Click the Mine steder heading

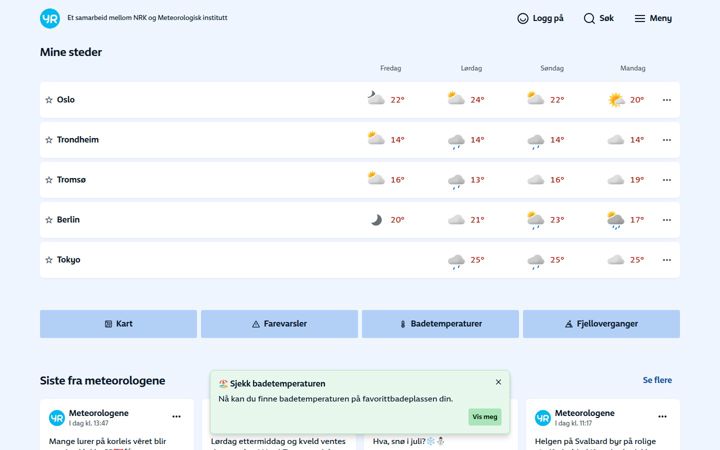(x=71, y=52)
